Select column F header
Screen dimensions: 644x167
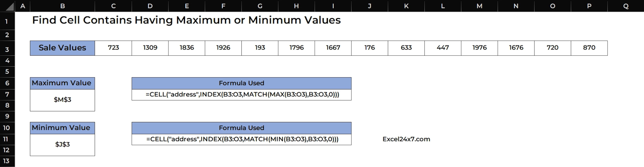223,6
